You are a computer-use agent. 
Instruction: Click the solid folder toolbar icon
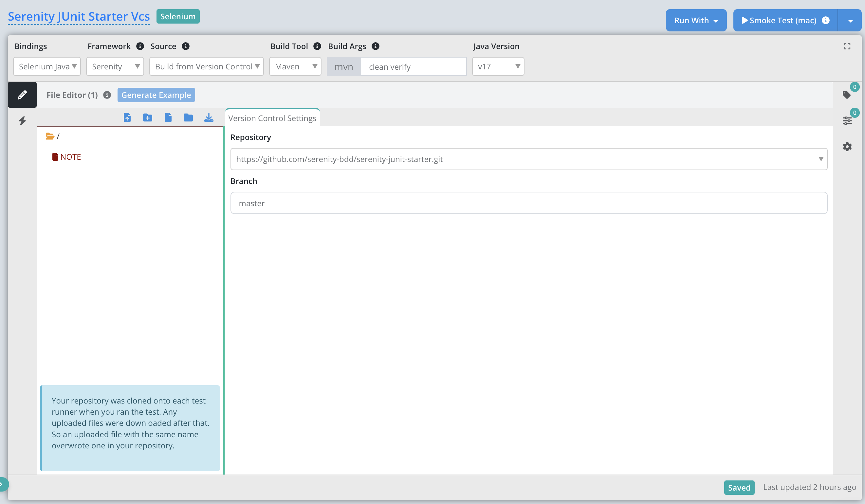(x=188, y=118)
